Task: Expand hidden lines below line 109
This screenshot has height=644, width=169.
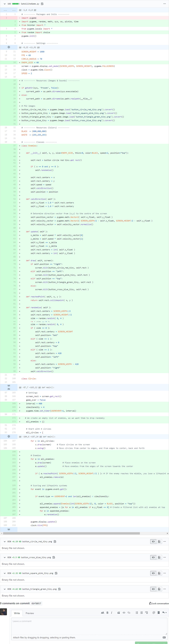Action: point(9,530)
